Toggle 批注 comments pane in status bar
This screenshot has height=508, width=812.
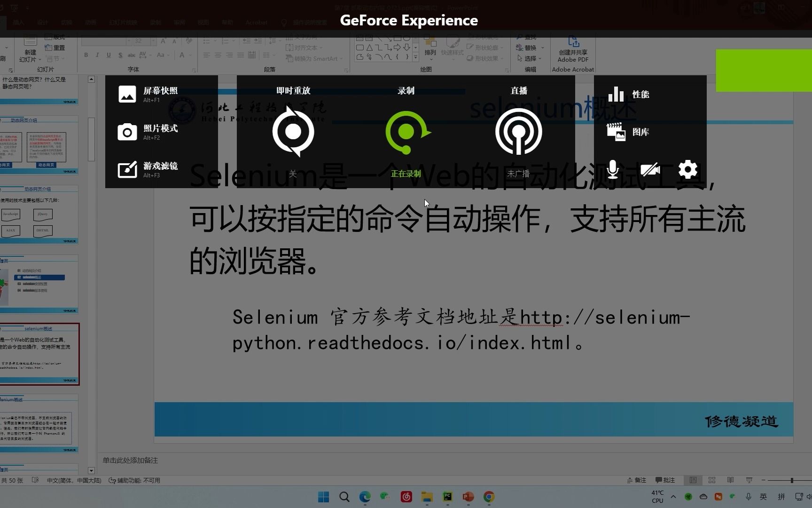coord(665,480)
